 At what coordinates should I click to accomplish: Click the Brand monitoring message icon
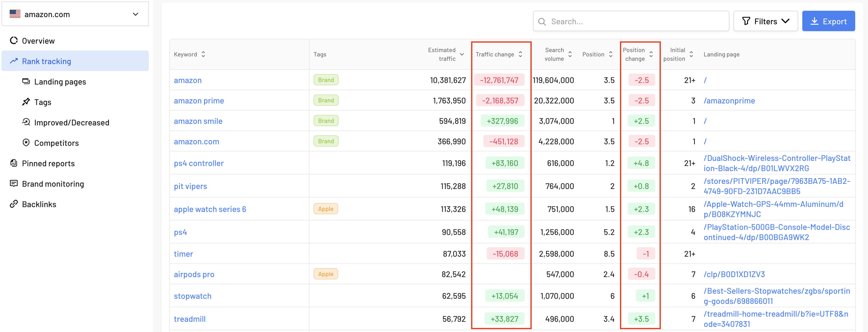coord(14,183)
